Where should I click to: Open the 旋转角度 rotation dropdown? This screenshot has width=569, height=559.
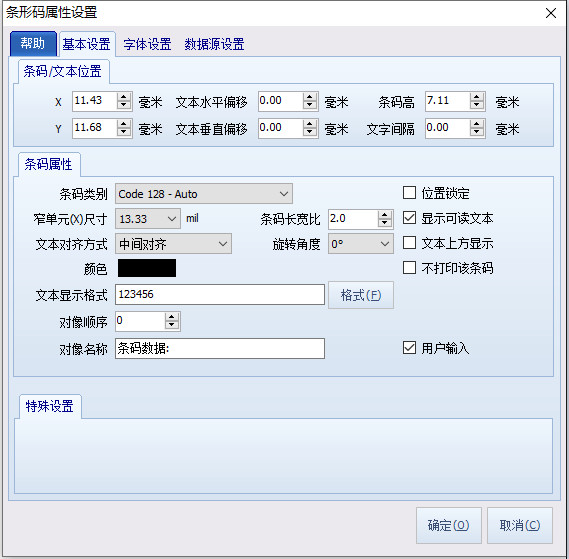click(361, 244)
